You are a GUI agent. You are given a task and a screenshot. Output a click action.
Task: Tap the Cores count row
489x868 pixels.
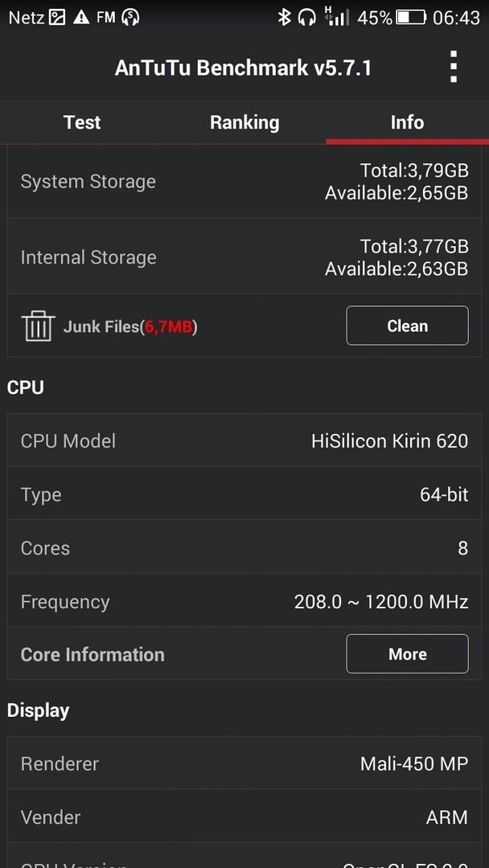pos(244,548)
